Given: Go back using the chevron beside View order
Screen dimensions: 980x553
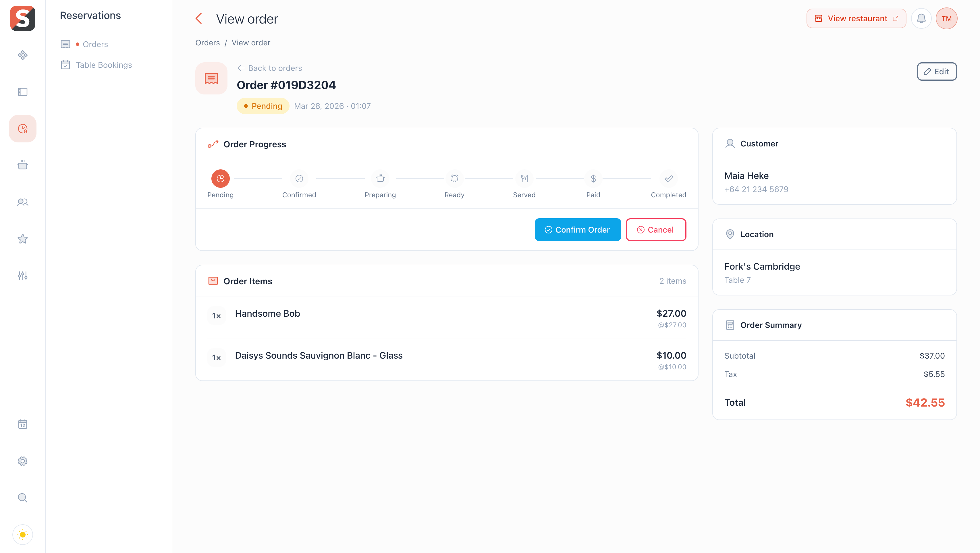Looking at the screenshot, I should 198,18.
